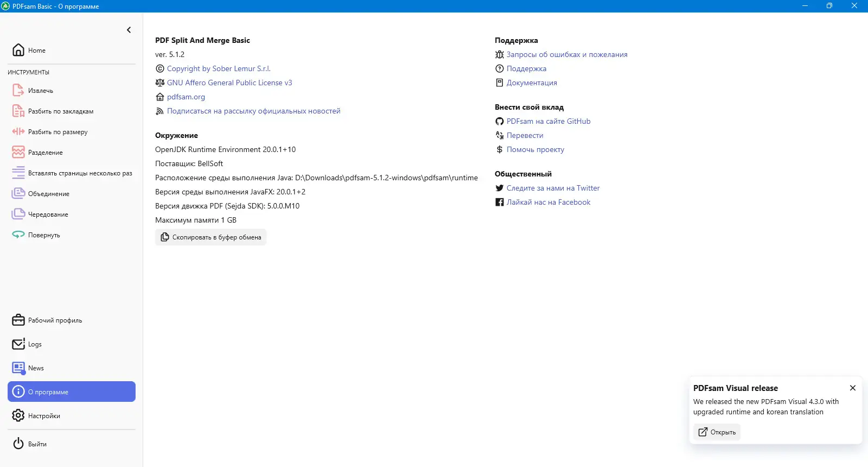Screen dimensions: 868x467
Task: Open the Объединение merge tool icon
Action: pos(18,193)
